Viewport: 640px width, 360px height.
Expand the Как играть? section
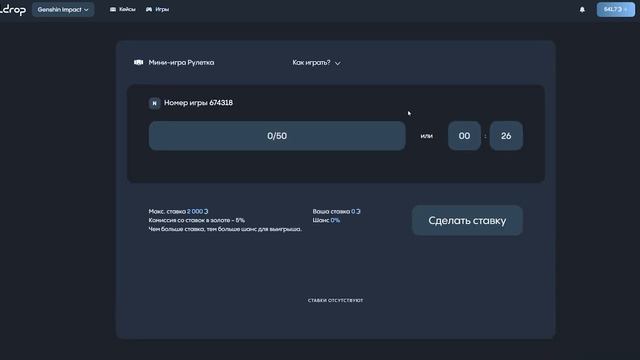pos(316,63)
